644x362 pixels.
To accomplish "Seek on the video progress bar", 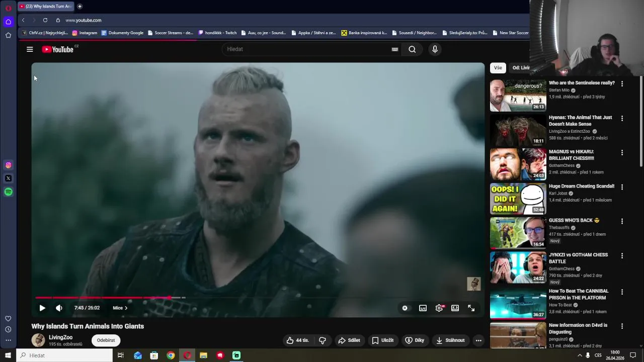I will [258, 298].
